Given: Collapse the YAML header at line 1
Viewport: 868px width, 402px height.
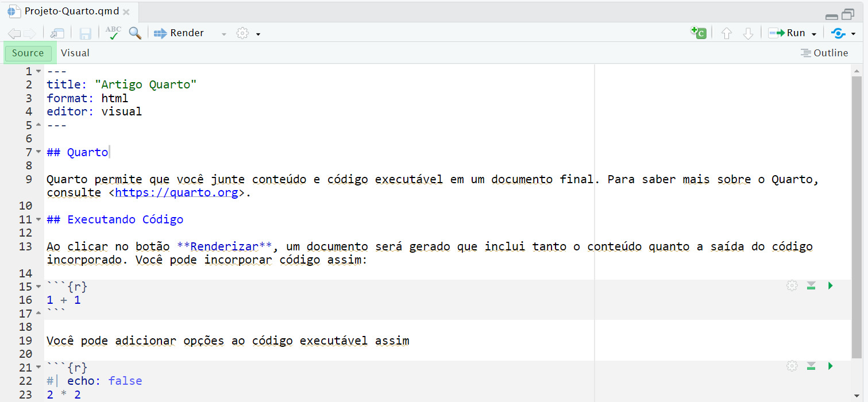Looking at the screenshot, I should tap(38, 71).
